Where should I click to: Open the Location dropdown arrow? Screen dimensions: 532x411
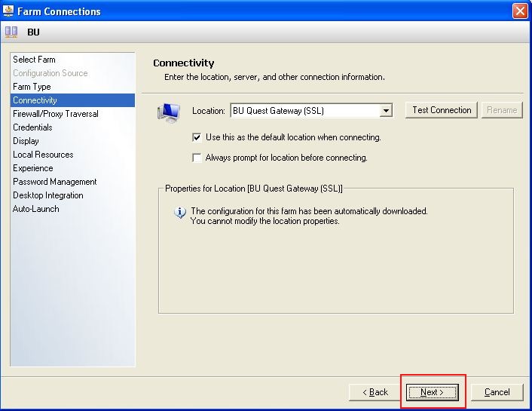(x=385, y=111)
